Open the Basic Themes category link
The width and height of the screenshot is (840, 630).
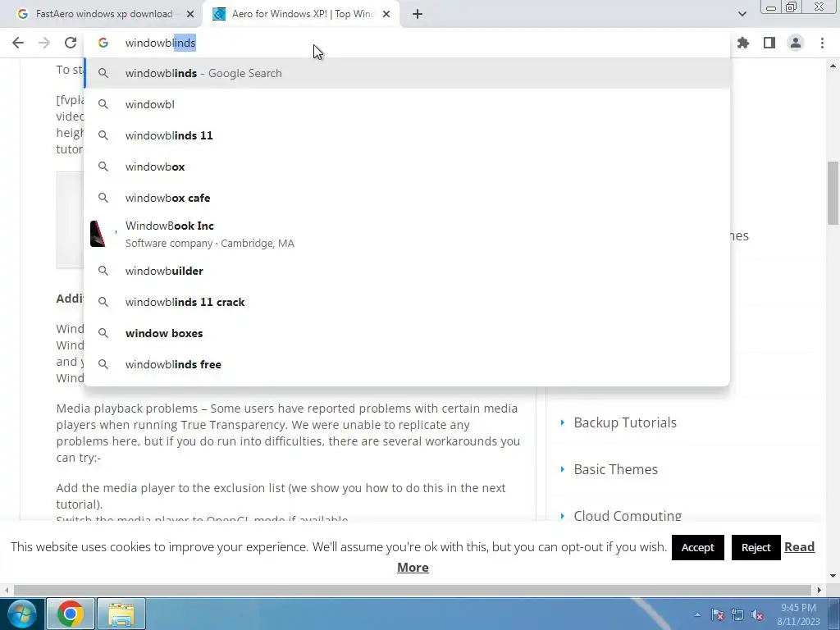(615, 469)
